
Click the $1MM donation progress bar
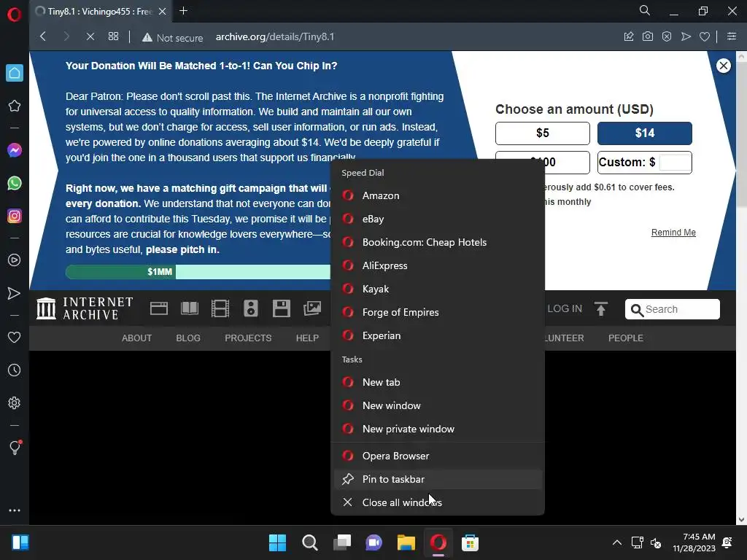pyautogui.click(x=198, y=272)
